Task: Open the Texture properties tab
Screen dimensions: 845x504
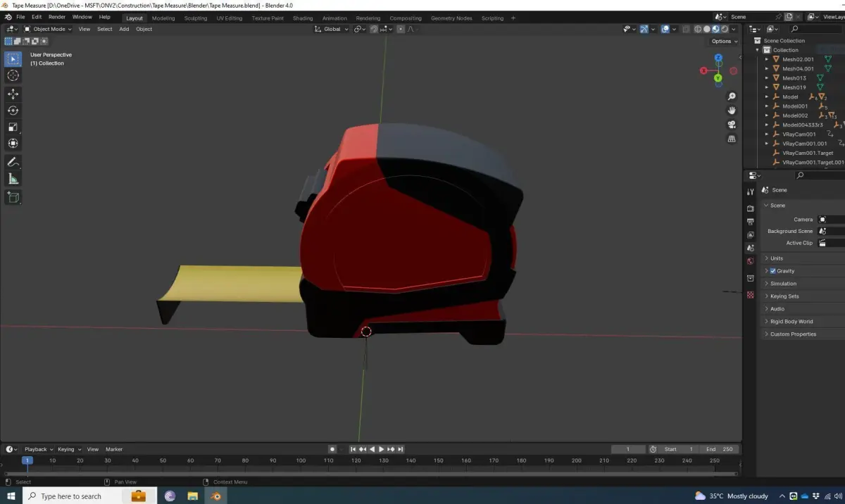Action: 750,295
